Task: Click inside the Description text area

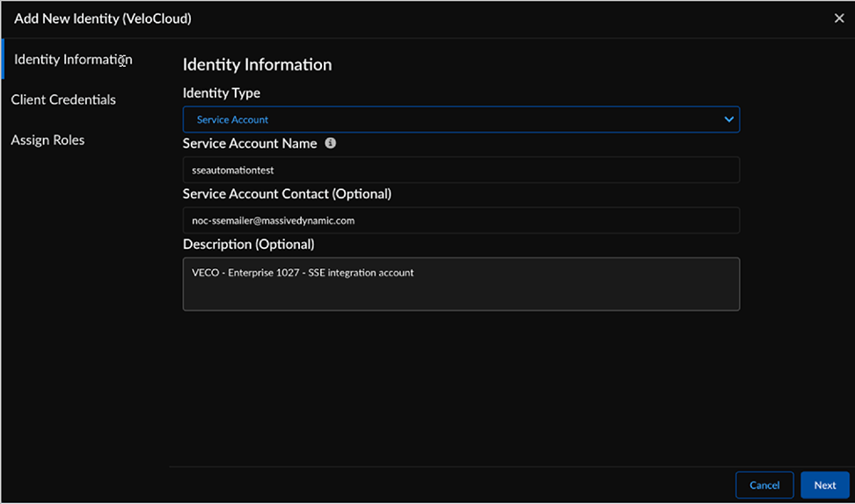Action: (x=460, y=284)
